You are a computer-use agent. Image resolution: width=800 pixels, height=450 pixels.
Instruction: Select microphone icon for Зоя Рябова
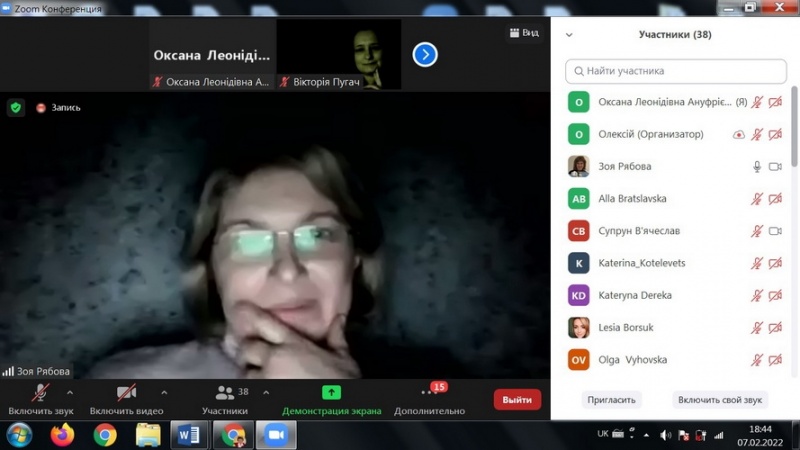tap(757, 166)
